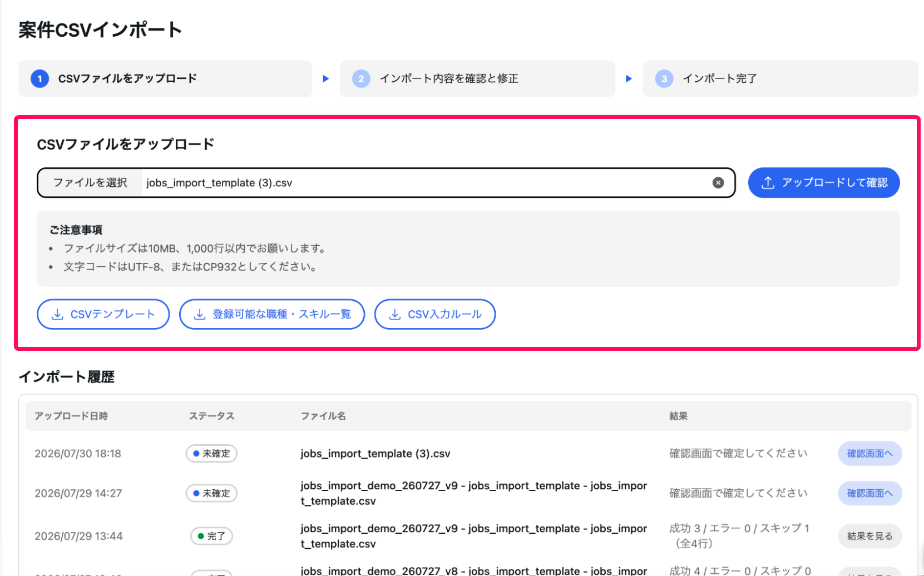Click the 未確定 status badge on 2026/07/29 14:27 row
Screen dimensions: 924x576
[x=211, y=493]
